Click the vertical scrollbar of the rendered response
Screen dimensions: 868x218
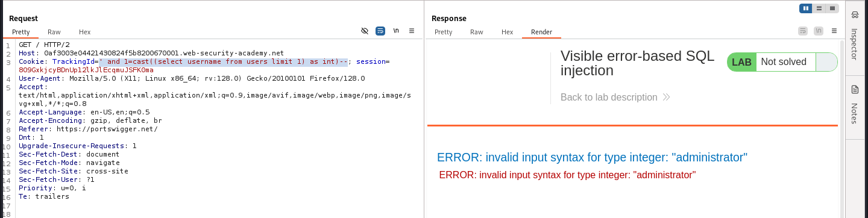coord(842,129)
